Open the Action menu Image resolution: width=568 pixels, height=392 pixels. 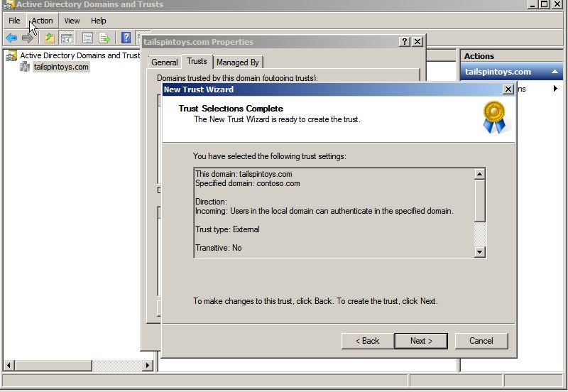tap(43, 21)
